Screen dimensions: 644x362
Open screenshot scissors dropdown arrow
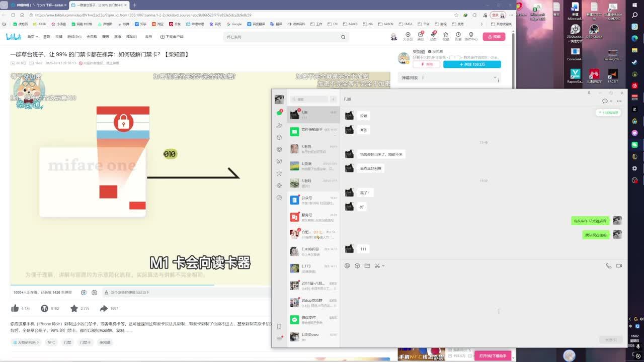[383, 265]
